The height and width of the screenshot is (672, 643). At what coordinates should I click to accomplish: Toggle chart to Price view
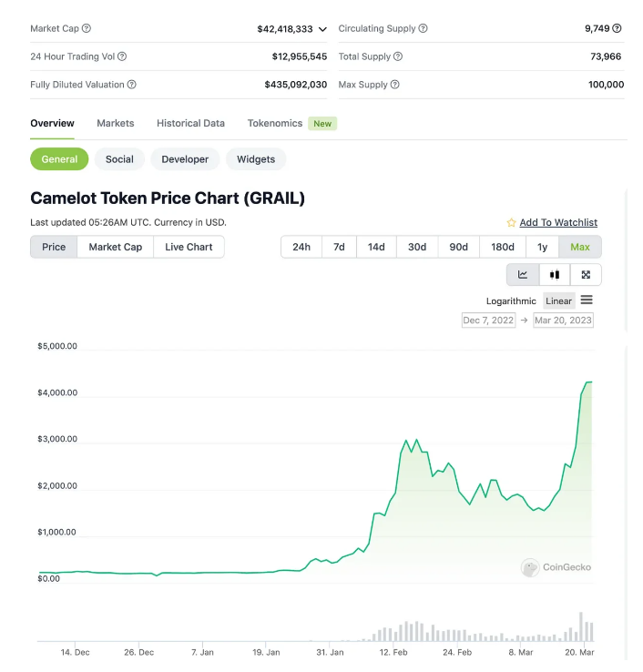click(x=54, y=247)
